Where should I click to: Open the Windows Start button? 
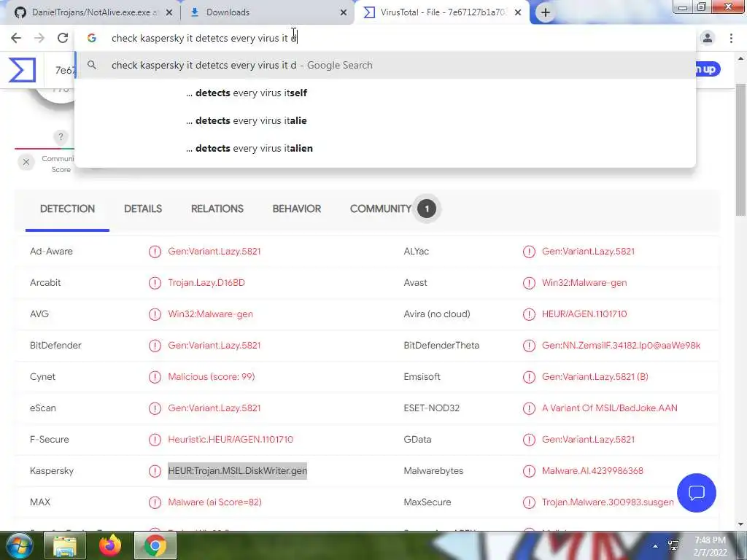point(19,545)
